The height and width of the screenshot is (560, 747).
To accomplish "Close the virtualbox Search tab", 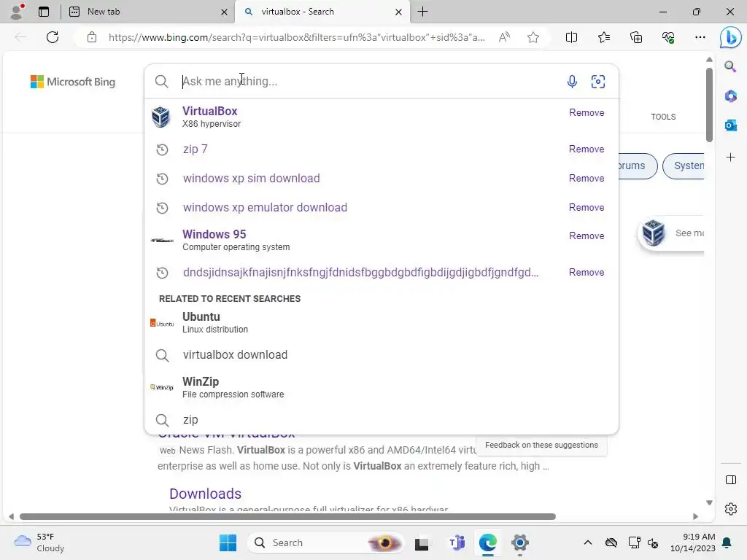I will click(398, 12).
